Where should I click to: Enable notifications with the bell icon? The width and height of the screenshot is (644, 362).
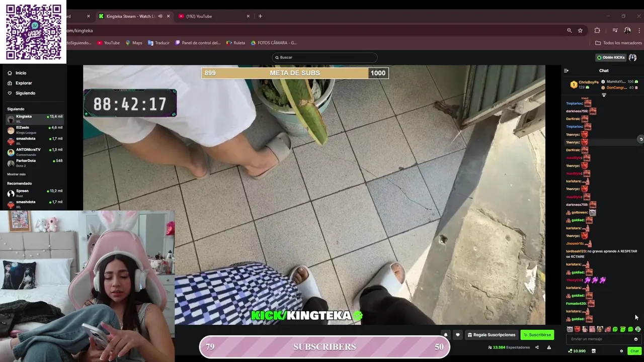[x=446, y=335]
